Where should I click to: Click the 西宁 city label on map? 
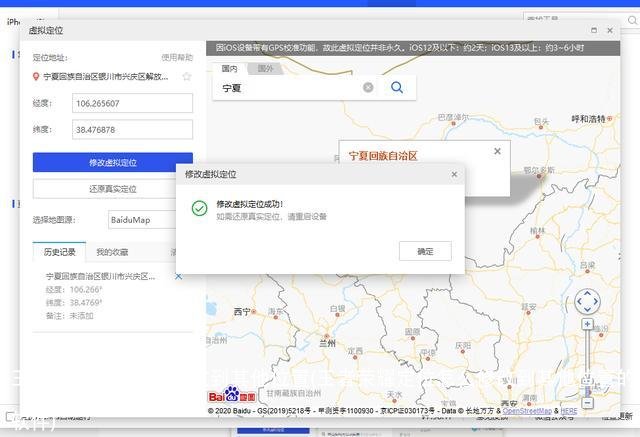tap(242, 312)
